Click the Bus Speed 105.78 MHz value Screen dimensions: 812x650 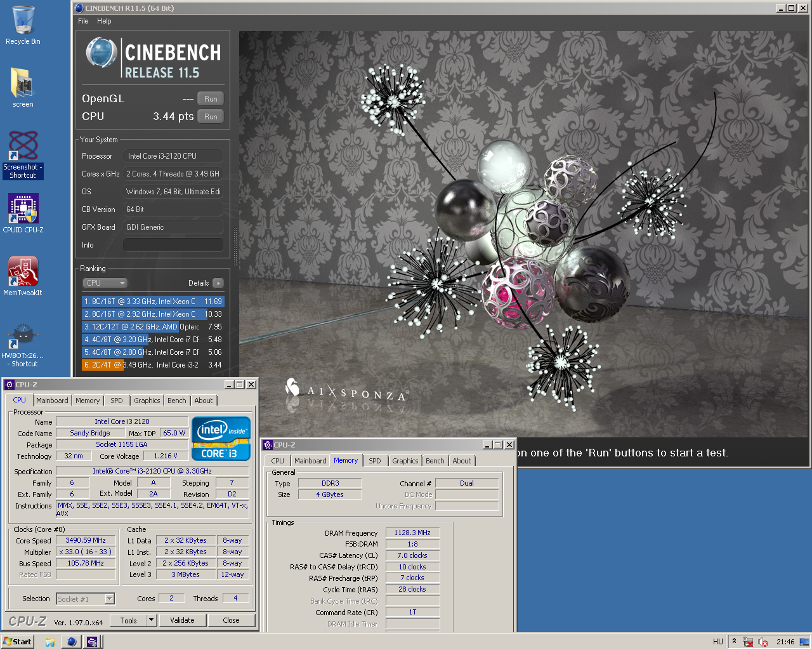click(86, 563)
